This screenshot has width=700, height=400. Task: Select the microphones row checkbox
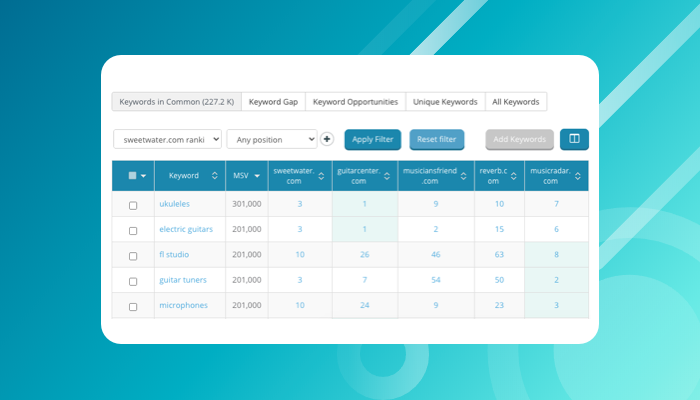point(133,306)
